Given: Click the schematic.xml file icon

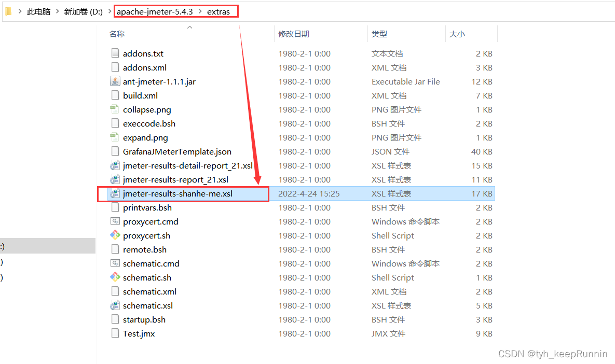Looking at the screenshot, I should [115, 291].
